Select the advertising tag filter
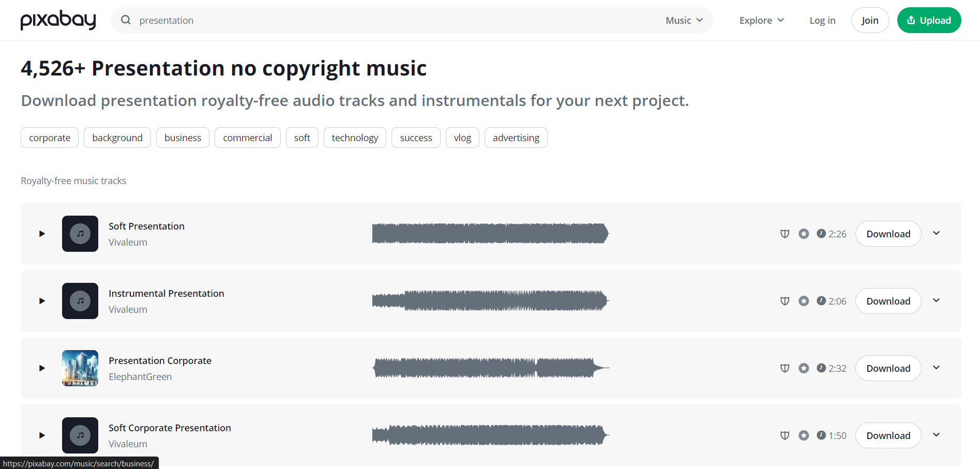 516,138
